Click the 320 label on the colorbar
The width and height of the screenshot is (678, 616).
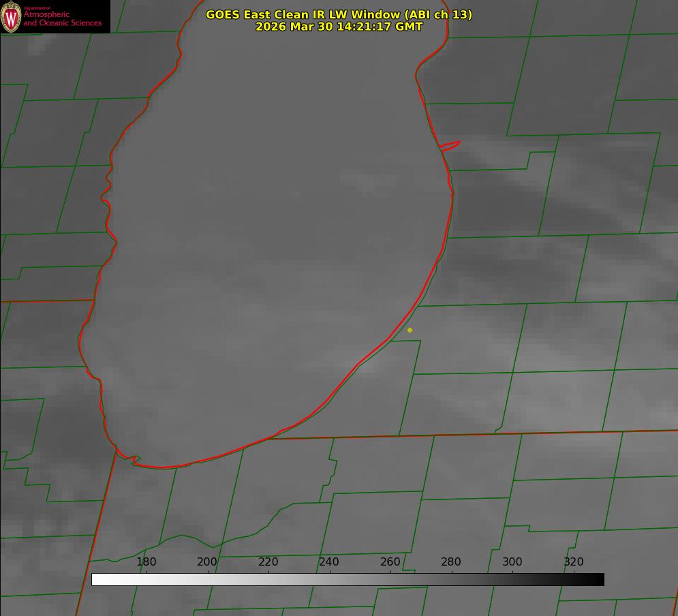point(574,562)
